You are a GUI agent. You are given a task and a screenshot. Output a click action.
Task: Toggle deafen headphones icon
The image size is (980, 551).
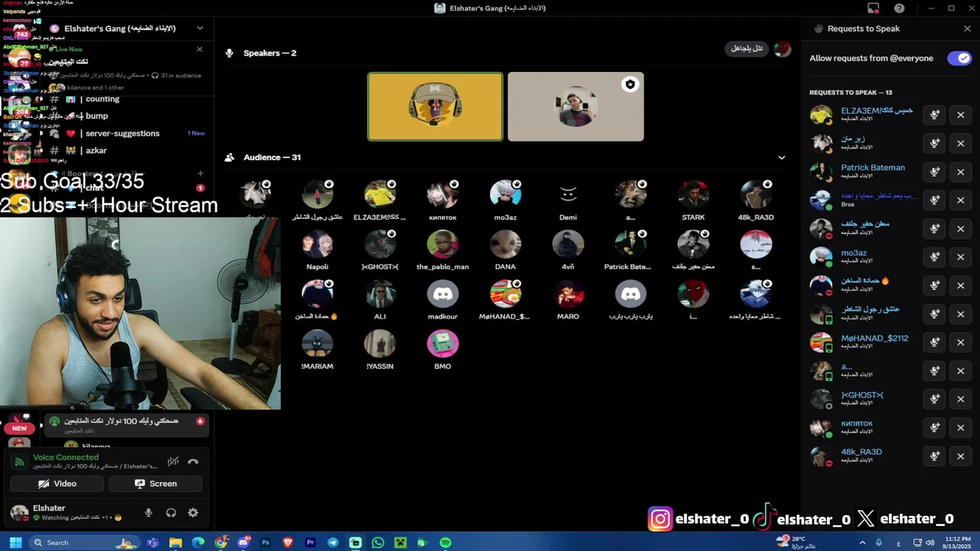171,513
